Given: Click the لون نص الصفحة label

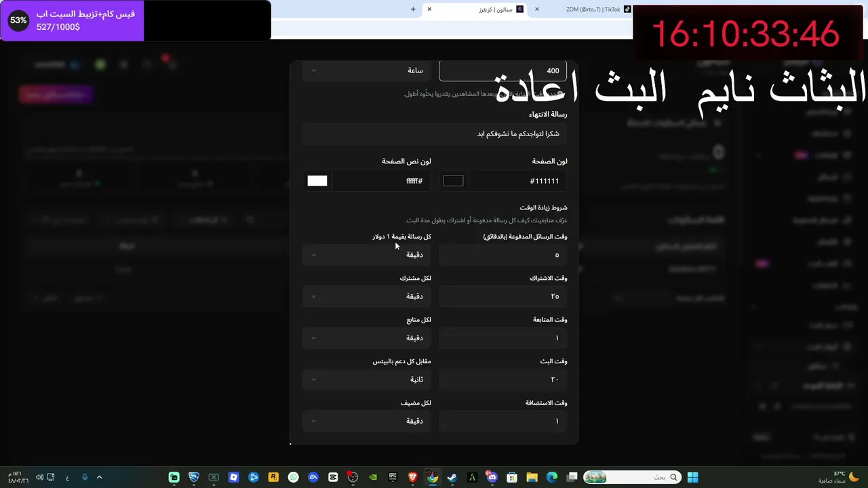Looking at the screenshot, I should [406, 161].
